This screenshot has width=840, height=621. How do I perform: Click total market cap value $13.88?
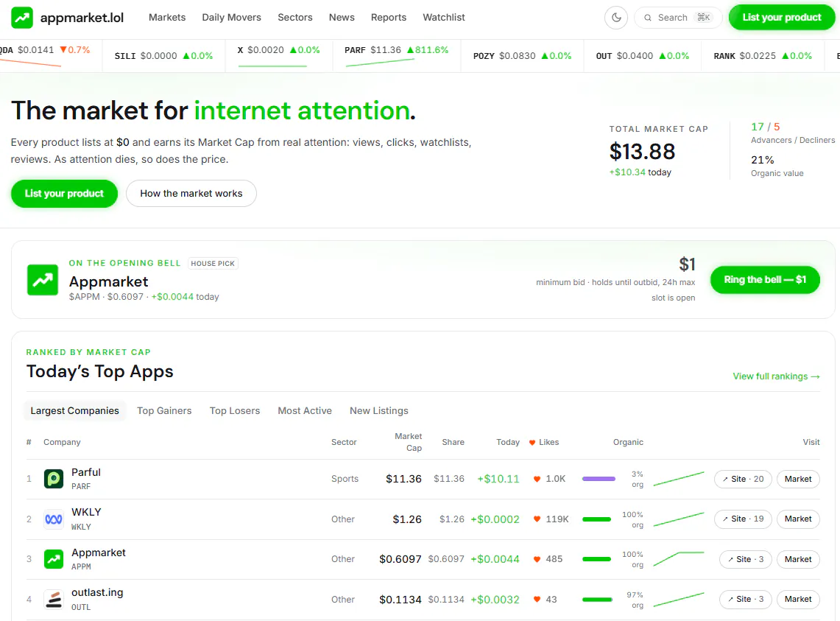click(642, 152)
